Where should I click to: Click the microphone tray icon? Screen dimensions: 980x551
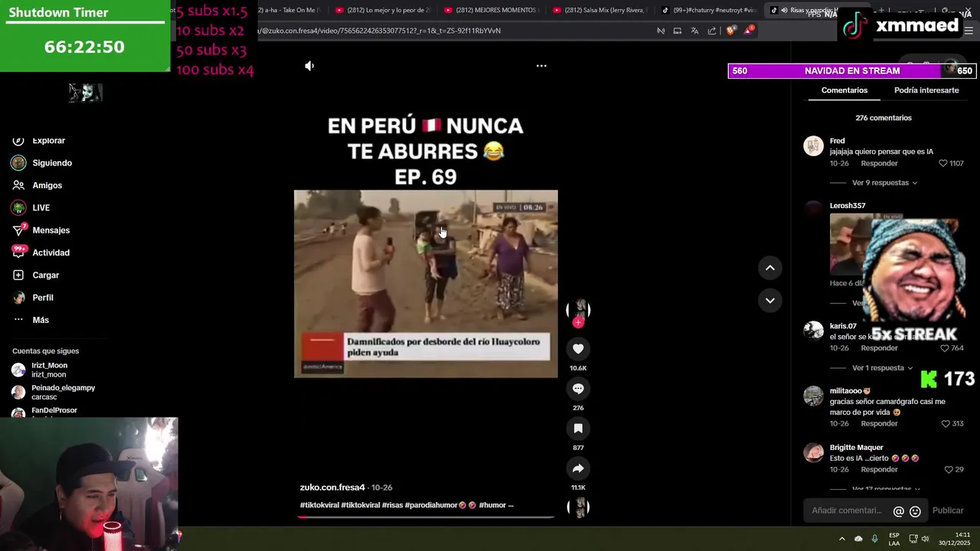pos(874,539)
